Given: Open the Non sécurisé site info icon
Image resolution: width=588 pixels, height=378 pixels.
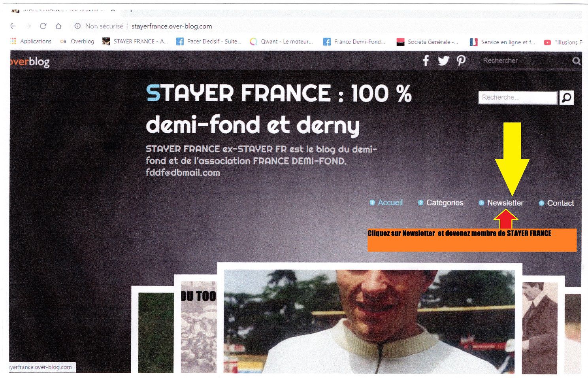Looking at the screenshot, I should click(x=77, y=26).
